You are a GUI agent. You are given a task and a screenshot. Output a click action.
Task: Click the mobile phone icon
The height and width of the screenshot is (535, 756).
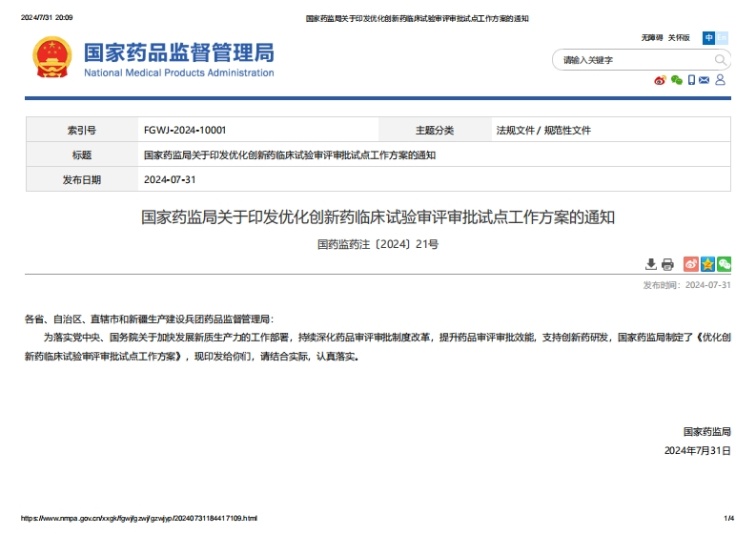[x=691, y=80]
